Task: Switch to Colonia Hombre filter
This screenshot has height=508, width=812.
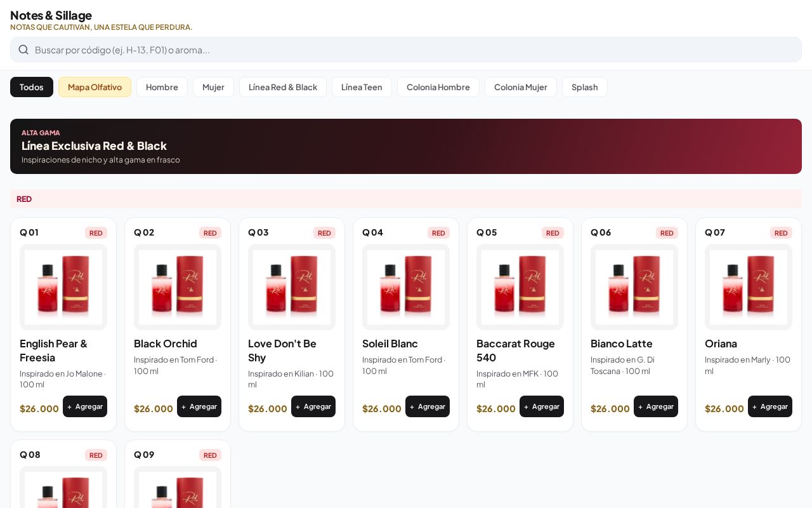Action: pos(438,87)
